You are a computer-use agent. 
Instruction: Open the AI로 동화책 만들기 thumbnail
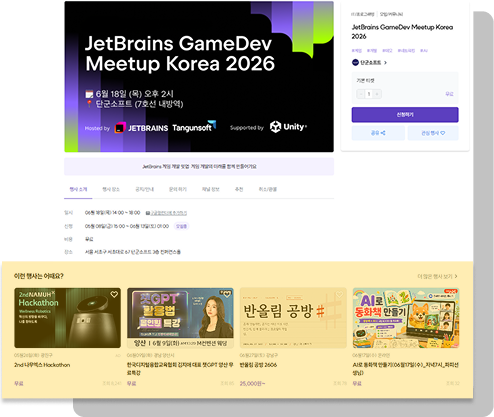pos(406,318)
